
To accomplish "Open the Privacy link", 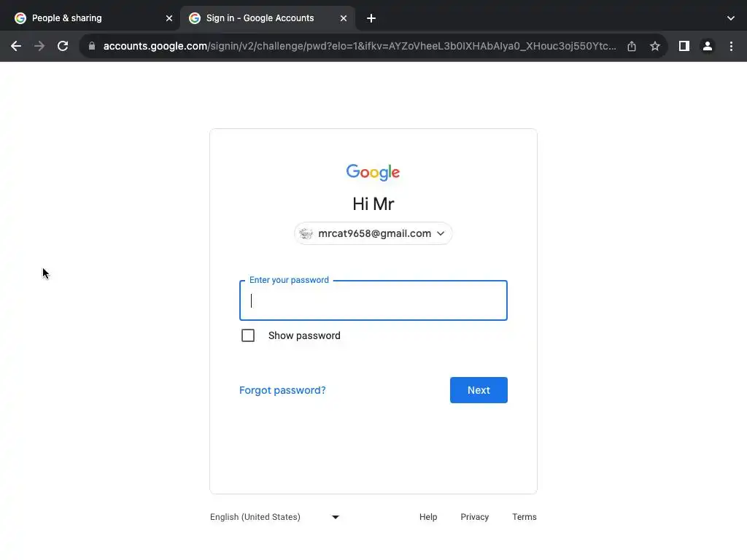I will coord(474,517).
